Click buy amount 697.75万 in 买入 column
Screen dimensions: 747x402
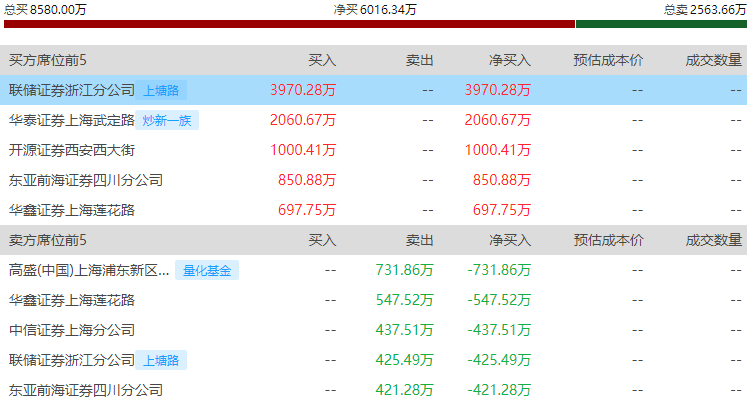pyautogui.click(x=307, y=210)
